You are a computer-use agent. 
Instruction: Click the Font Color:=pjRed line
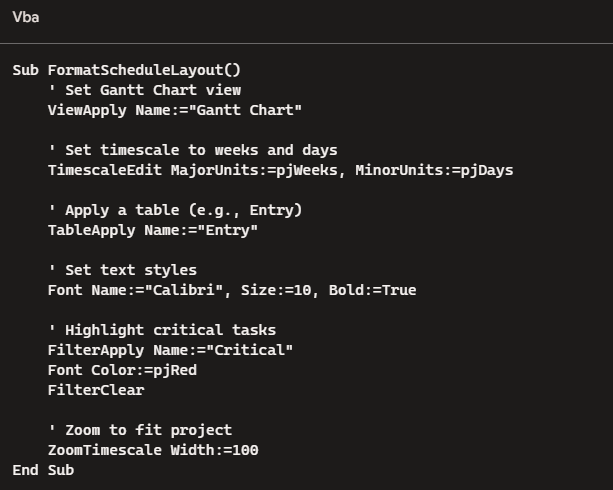pos(122,370)
